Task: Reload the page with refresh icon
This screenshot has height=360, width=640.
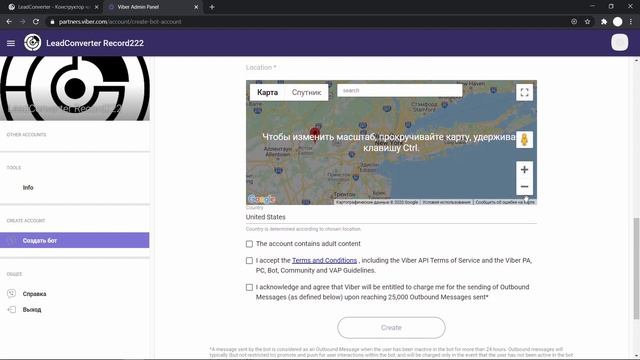Action: coord(36,22)
